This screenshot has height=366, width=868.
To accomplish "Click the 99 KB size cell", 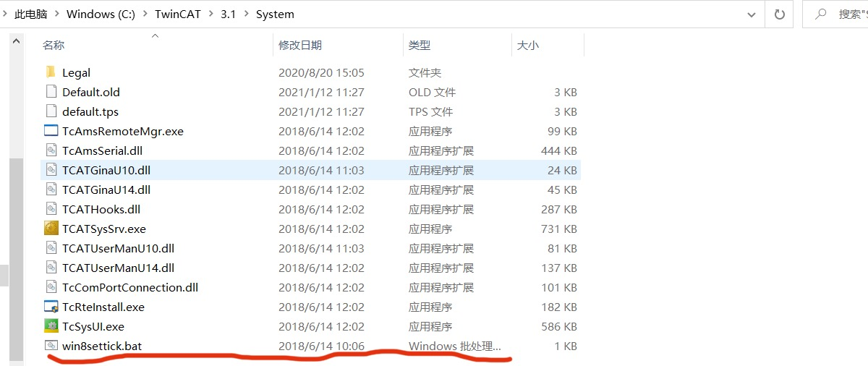I will click(x=562, y=131).
